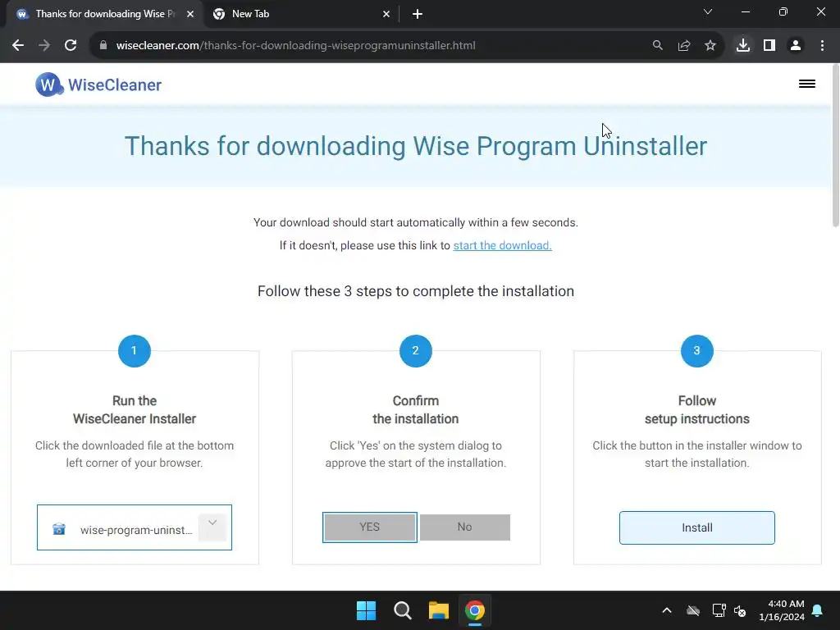Image resolution: width=840 pixels, height=630 pixels.
Task: Click the Follow setup instructions heading
Action: point(697,410)
